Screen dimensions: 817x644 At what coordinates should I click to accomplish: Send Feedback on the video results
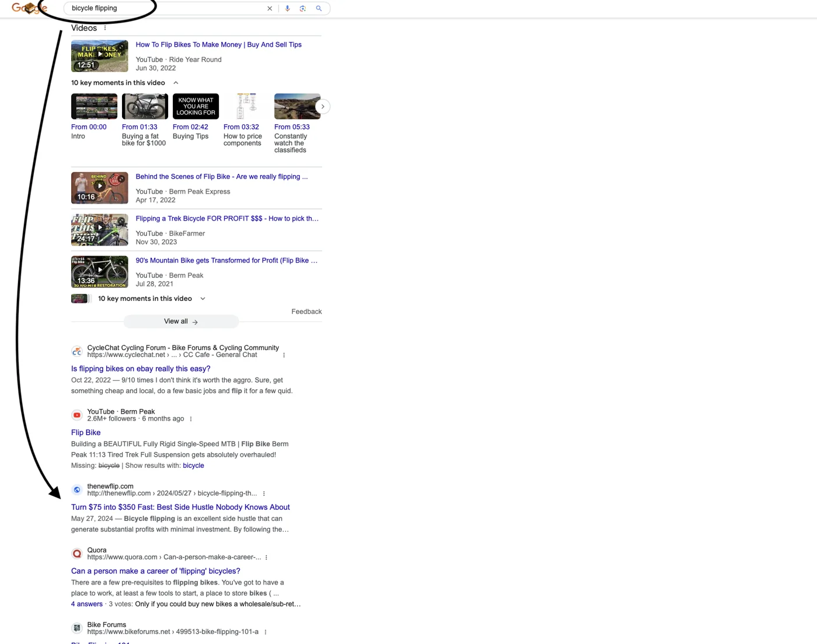tap(306, 311)
